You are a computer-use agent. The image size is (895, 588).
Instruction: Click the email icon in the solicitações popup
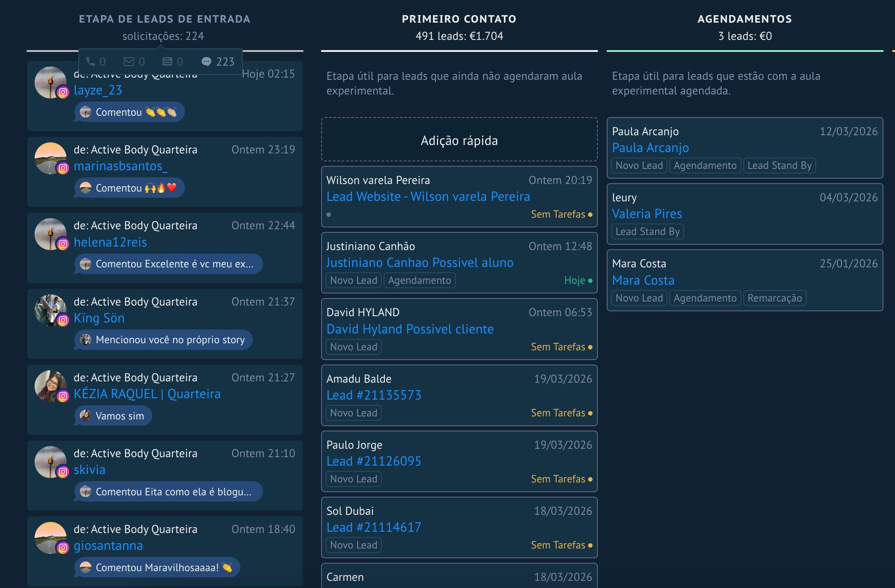(130, 62)
